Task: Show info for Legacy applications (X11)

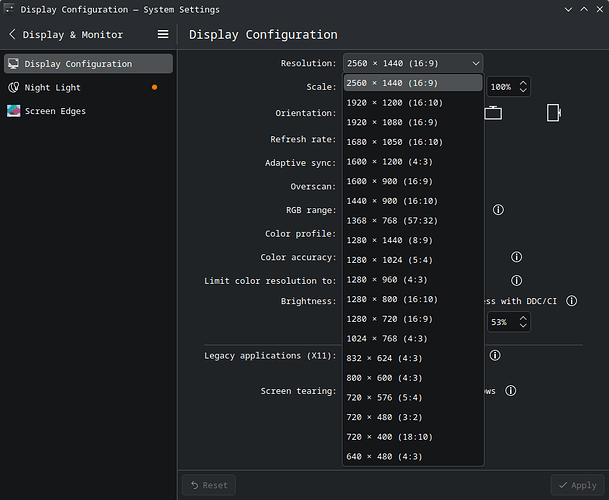Action: click(x=494, y=355)
